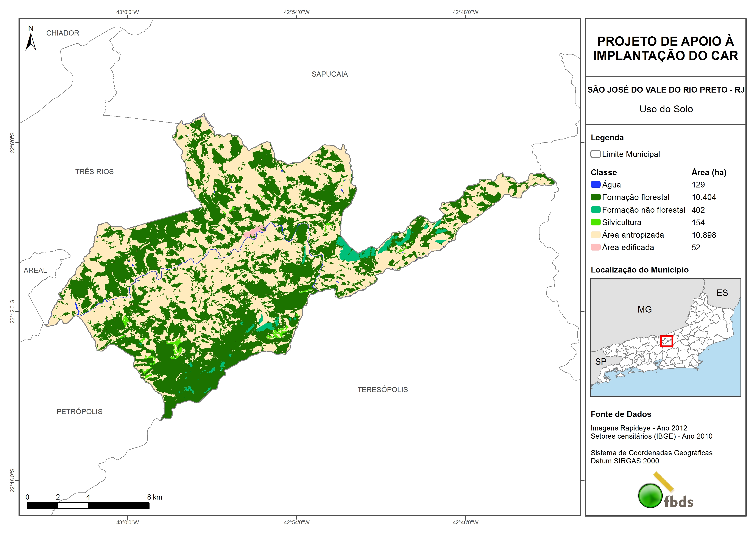Click the scale bar white segment

(73, 506)
